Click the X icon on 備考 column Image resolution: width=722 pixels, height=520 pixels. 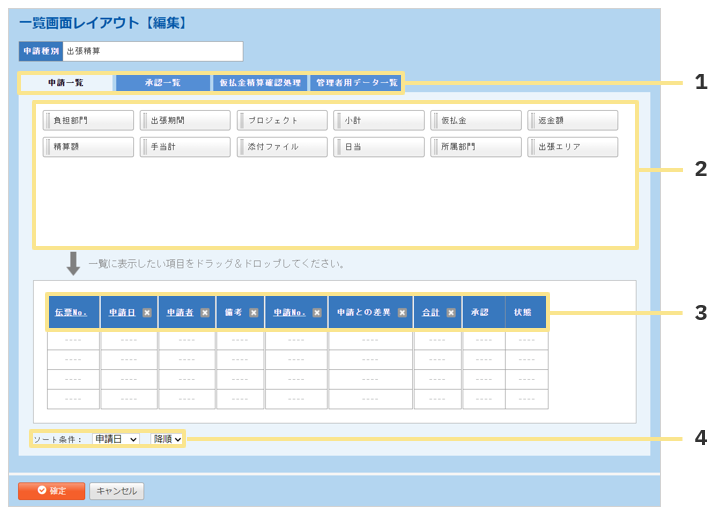(254, 313)
